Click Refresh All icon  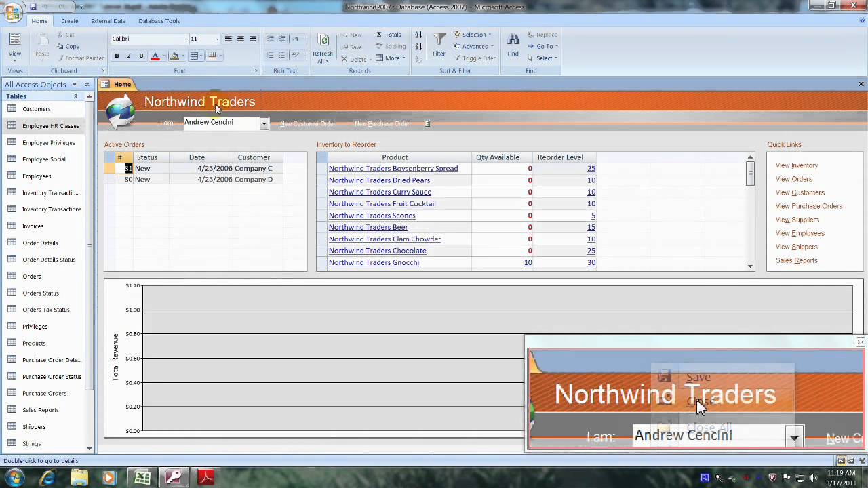pos(323,48)
